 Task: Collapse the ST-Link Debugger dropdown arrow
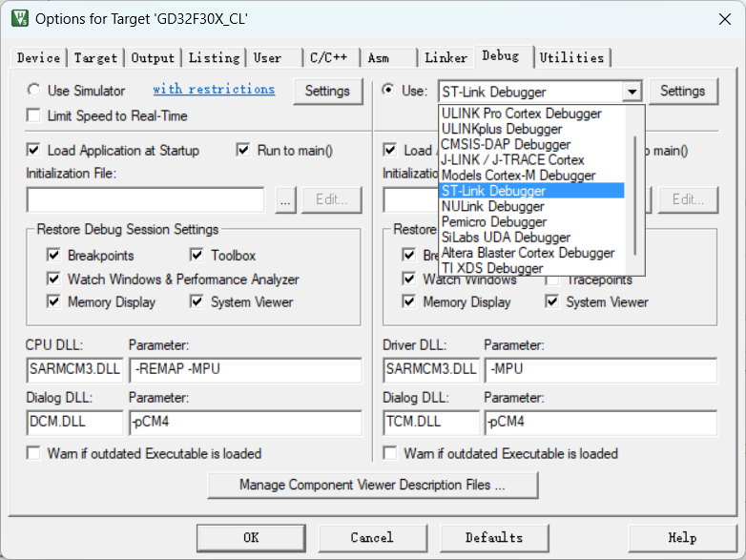click(x=632, y=92)
